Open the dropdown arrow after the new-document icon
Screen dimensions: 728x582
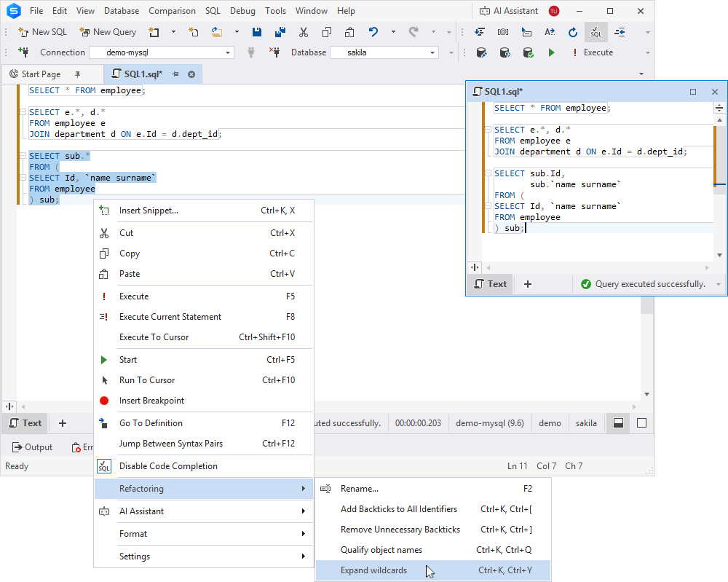174,32
